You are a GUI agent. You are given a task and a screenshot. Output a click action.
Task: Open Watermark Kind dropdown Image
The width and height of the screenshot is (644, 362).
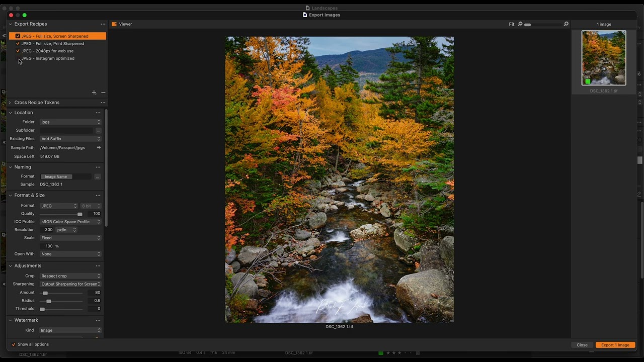(70, 330)
